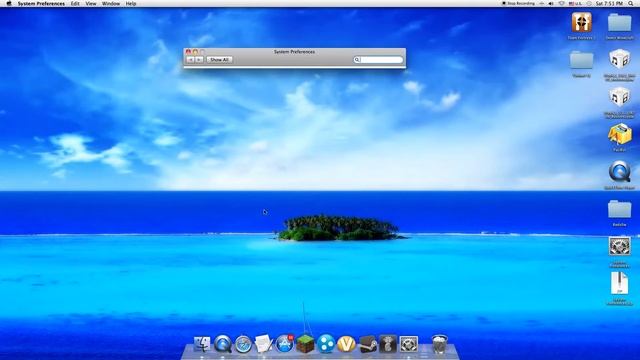
Task: Open Finder from the dock
Action: 202,344
